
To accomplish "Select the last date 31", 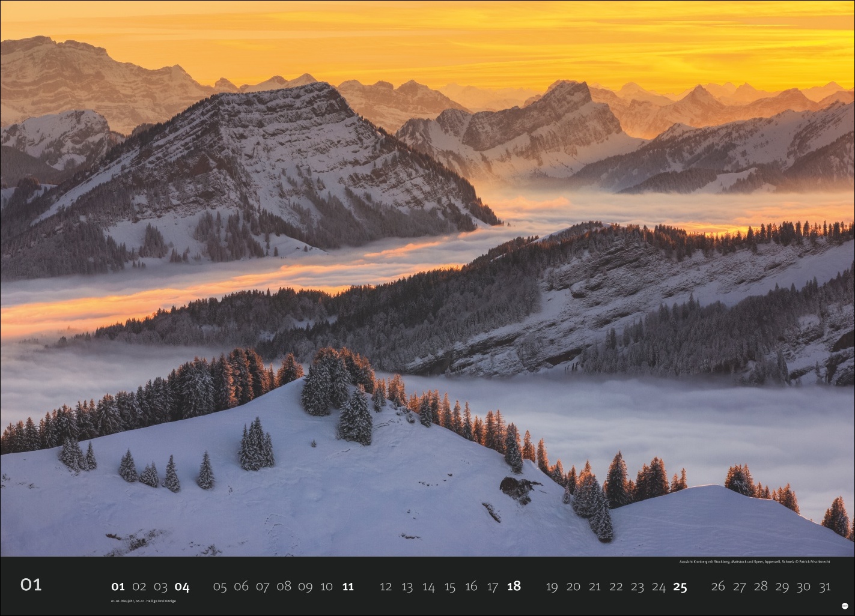I will 824,587.
